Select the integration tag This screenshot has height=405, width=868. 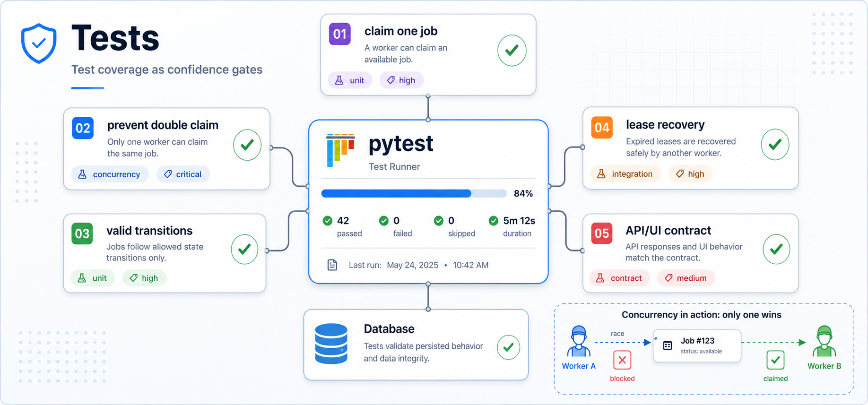(x=625, y=174)
